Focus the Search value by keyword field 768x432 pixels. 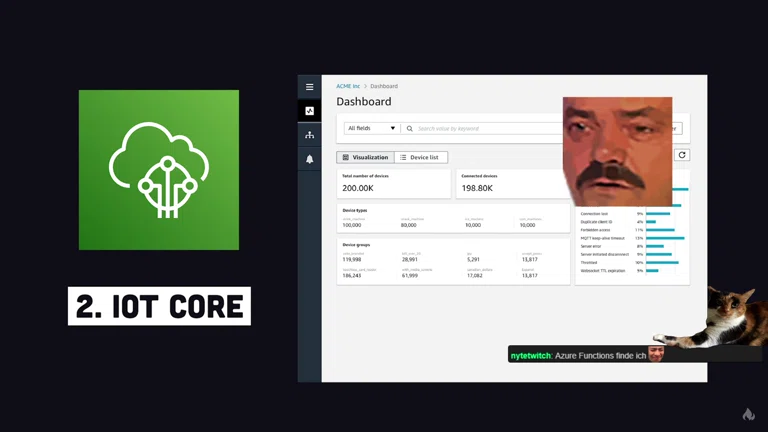pyautogui.click(x=482, y=129)
